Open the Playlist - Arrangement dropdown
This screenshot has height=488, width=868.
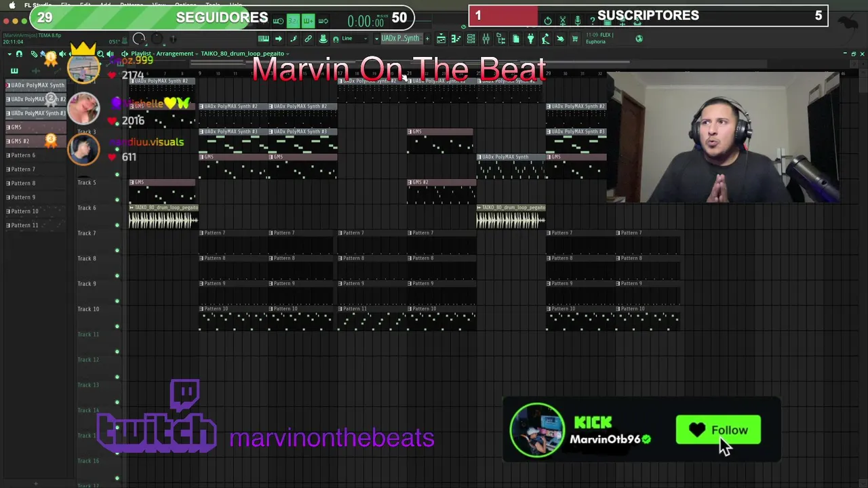[164, 54]
